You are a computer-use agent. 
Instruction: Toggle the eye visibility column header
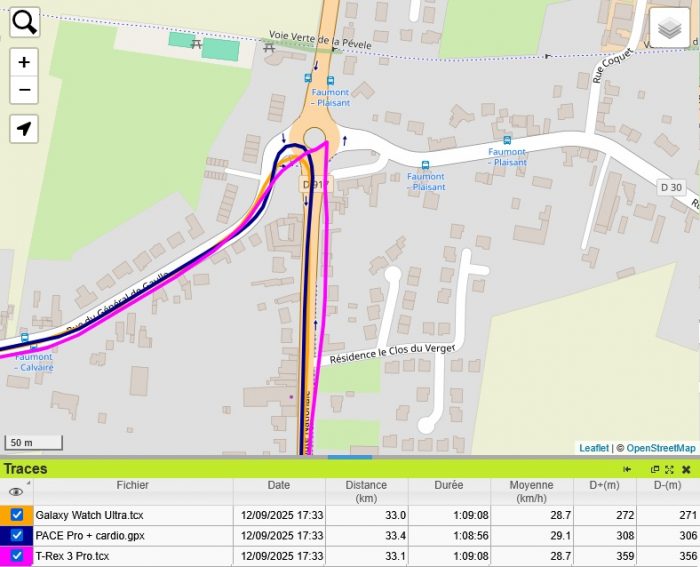(16, 492)
